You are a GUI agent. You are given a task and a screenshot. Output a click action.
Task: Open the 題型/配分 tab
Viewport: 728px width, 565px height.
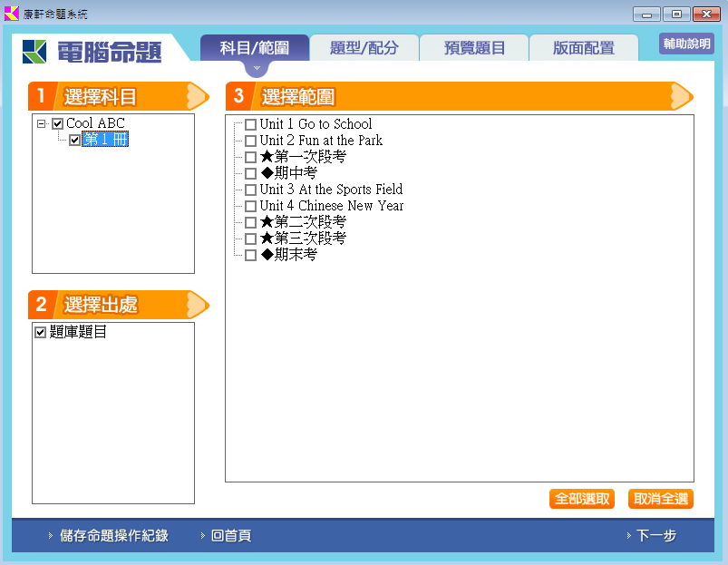[x=364, y=48]
